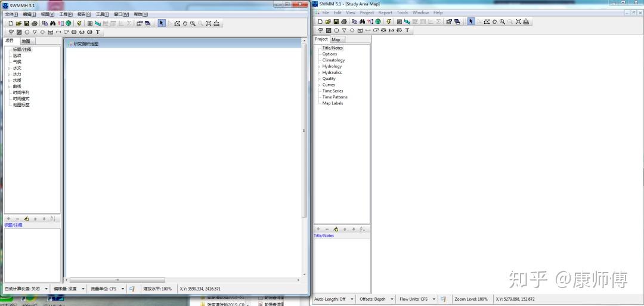Click Print icon in Chinese SWMMH window

tap(35, 23)
